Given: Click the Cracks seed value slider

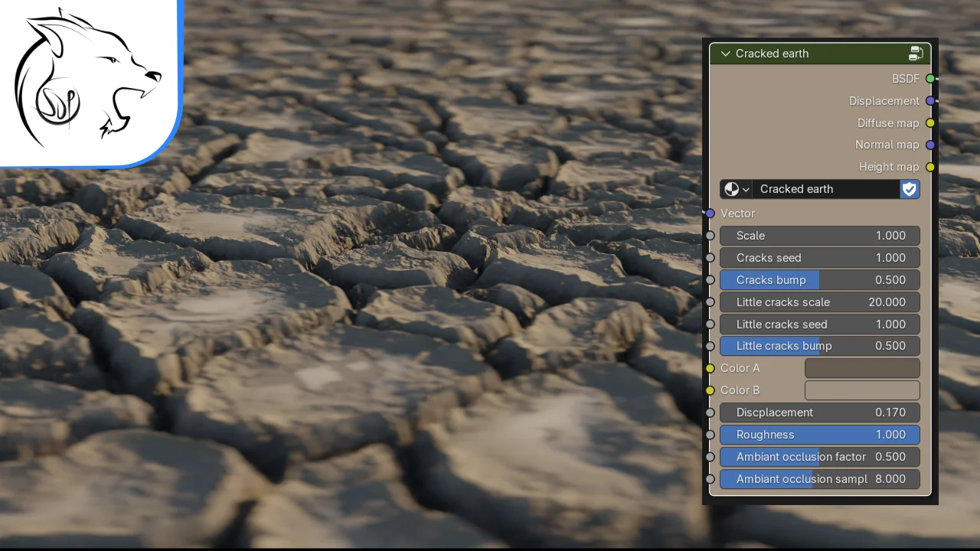Looking at the screenshot, I should coord(819,258).
